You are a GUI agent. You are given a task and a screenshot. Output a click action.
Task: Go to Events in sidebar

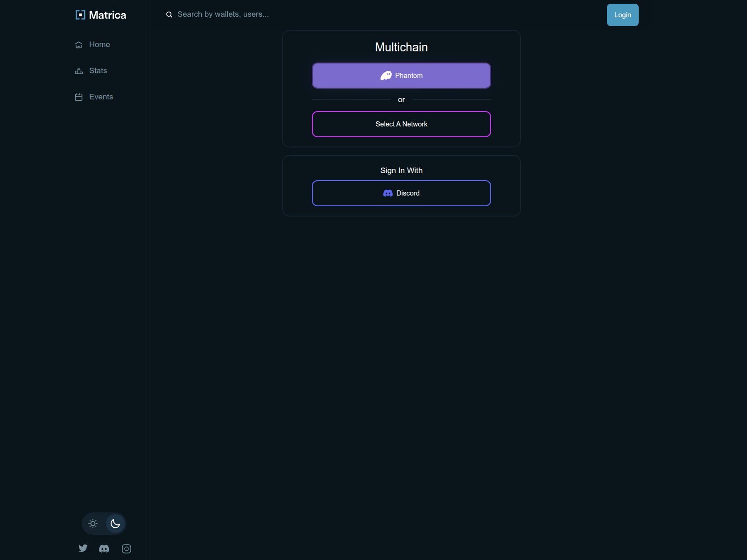94,97
